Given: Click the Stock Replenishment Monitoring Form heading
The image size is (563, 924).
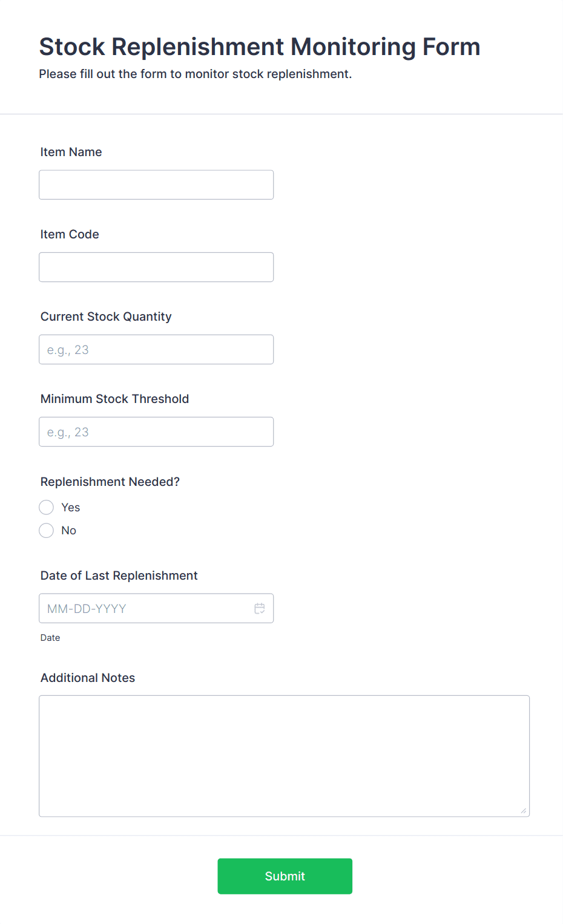Looking at the screenshot, I should (x=260, y=47).
